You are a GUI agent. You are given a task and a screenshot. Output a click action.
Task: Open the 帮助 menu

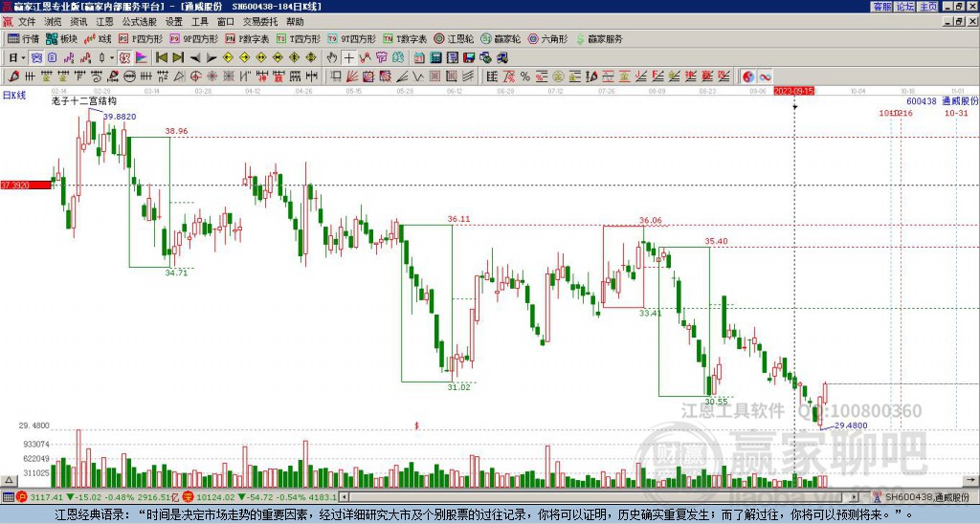(x=295, y=22)
